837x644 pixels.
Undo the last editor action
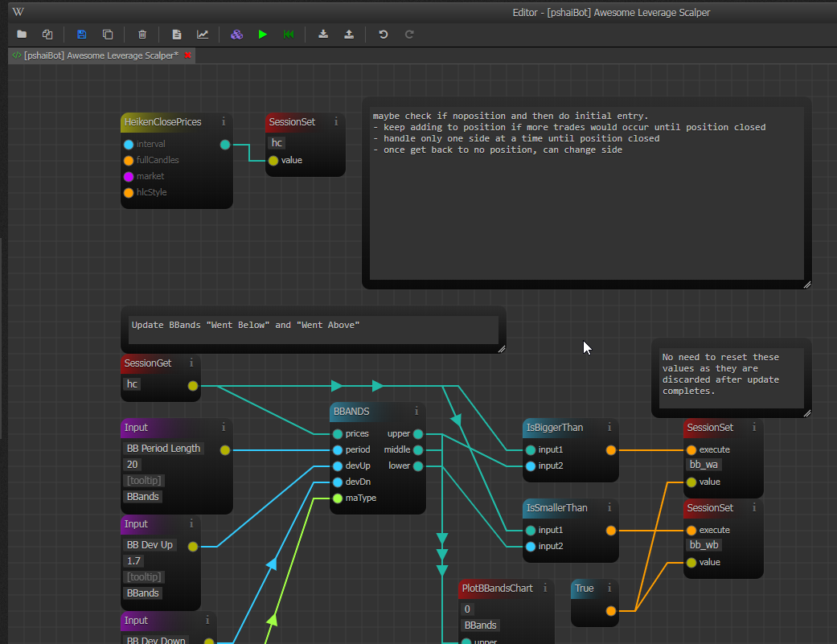[384, 34]
